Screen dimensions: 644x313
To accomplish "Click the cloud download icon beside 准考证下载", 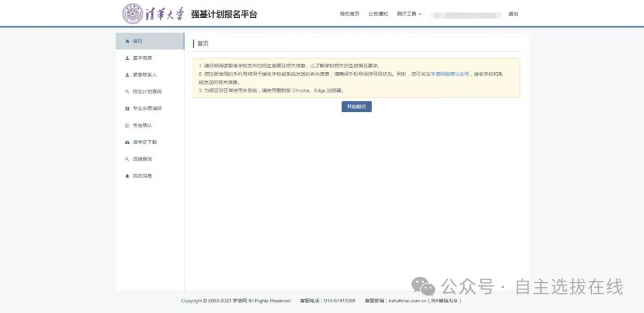I will [x=127, y=142].
